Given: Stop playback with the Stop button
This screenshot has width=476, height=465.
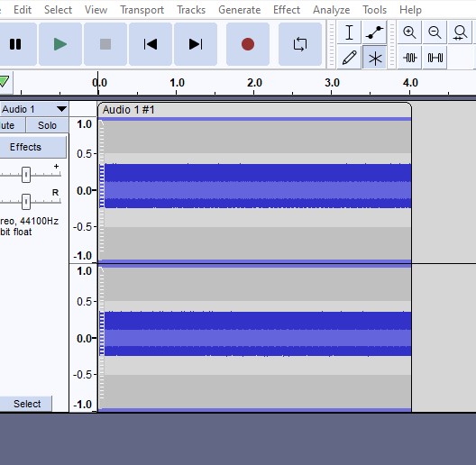Looking at the screenshot, I should [x=105, y=44].
